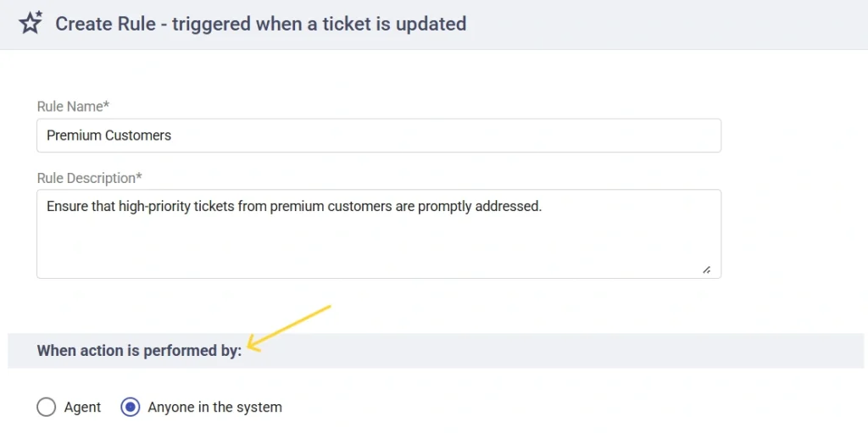Click the phrase "high-priority tickets" in the description

(174, 206)
